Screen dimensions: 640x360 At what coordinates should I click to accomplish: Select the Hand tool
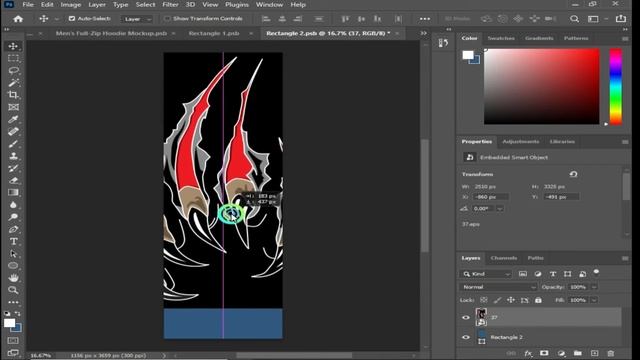click(13, 278)
